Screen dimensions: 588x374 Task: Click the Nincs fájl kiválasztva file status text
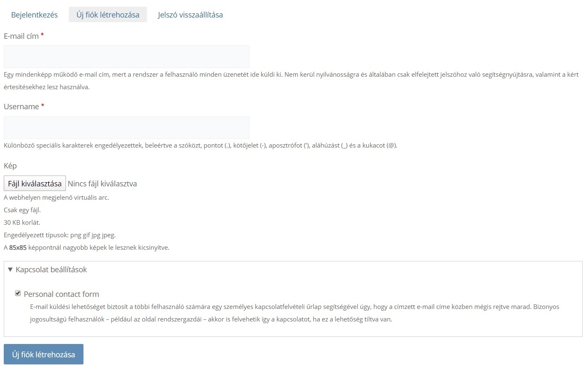click(102, 183)
